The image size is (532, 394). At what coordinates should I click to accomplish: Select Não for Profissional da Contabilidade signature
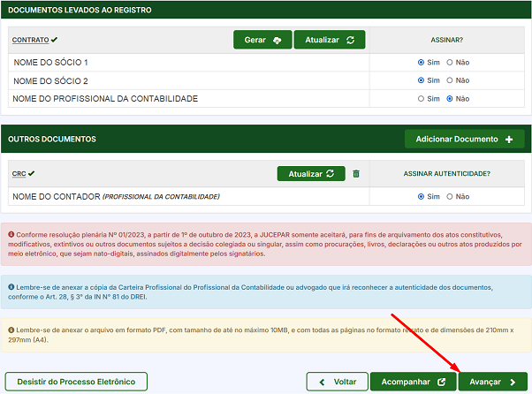click(x=450, y=99)
